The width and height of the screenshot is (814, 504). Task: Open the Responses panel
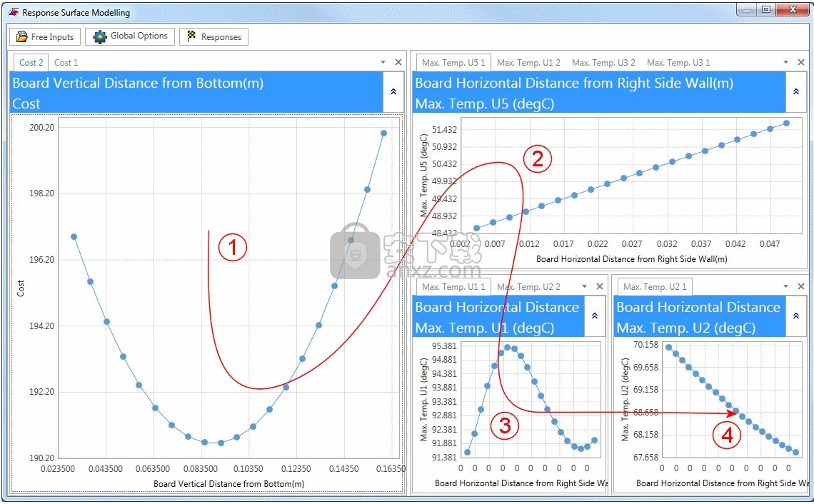click(x=214, y=37)
